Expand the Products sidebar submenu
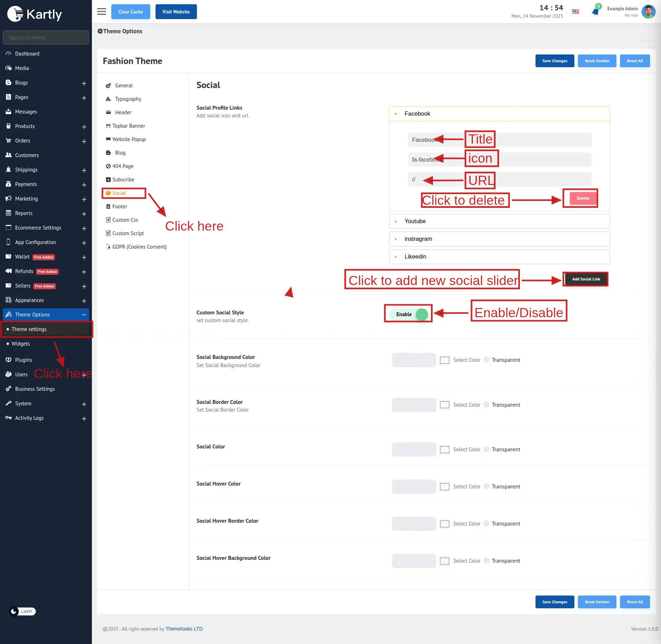Screen dimensions: 661x644 [84, 127]
